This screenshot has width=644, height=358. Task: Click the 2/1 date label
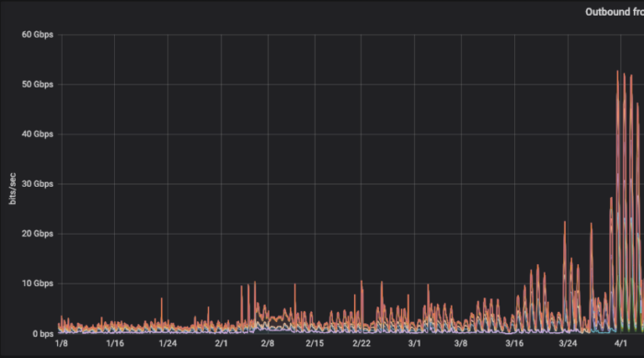[x=221, y=343]
